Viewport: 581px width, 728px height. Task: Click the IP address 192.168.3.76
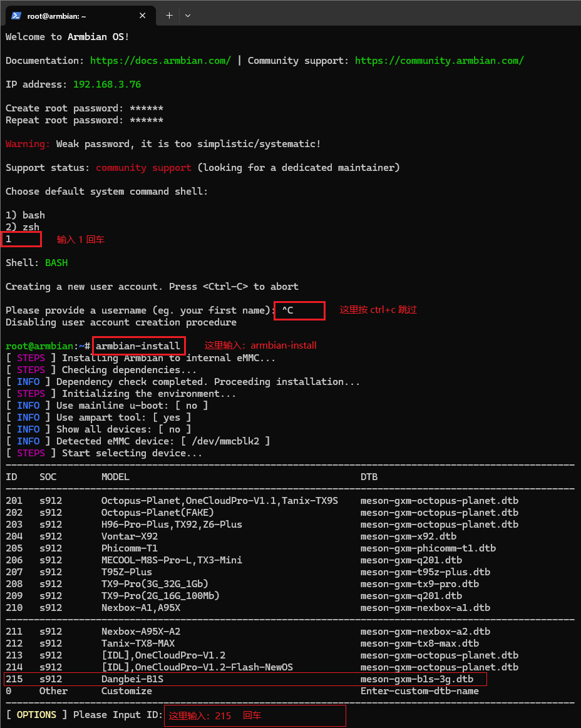coord(107,85)
